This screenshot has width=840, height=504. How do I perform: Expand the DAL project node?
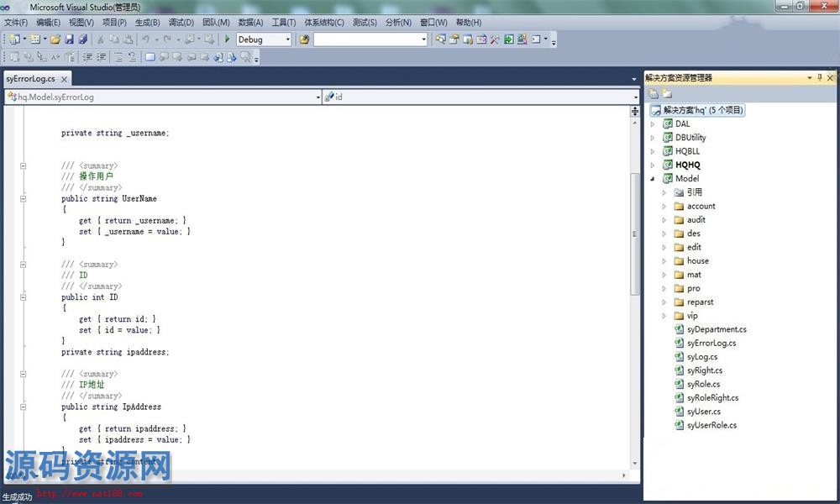(653, 124)
